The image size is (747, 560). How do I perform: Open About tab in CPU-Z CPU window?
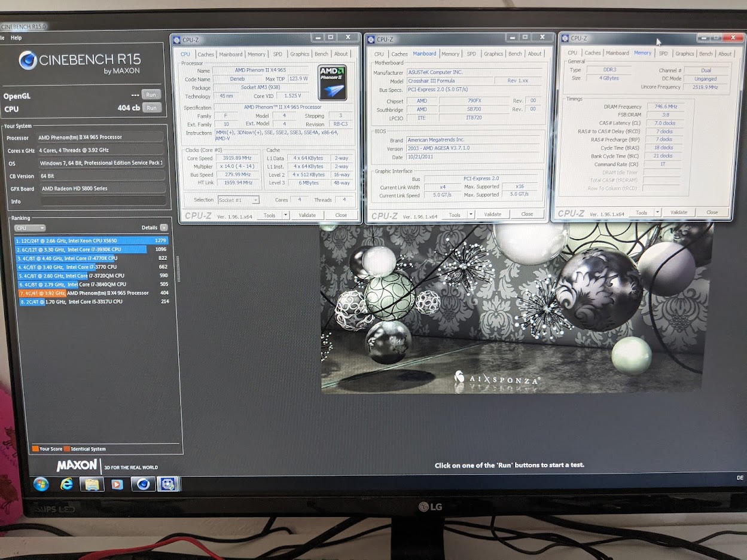[x=341, y=54]
